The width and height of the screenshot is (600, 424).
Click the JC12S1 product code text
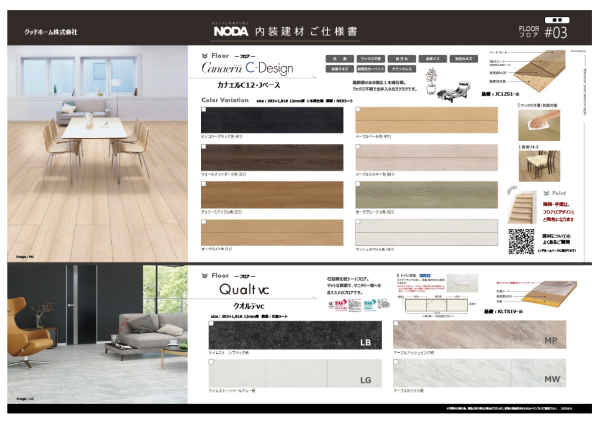click(x=500, y=94)
